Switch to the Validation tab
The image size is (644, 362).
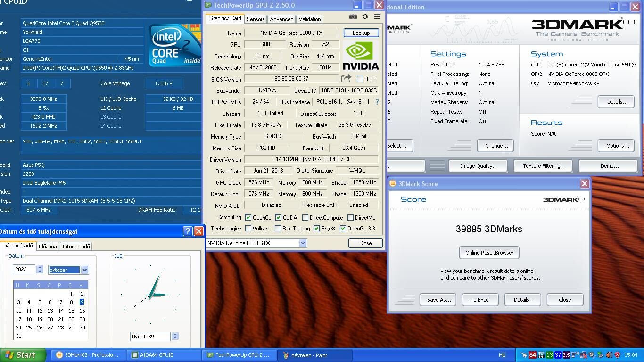[310, 19]
